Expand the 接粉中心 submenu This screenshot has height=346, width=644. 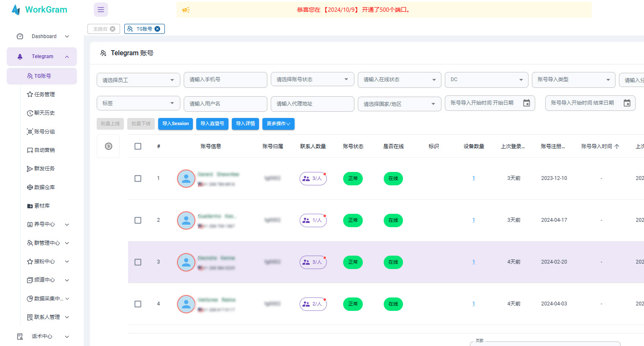point(67,261)
